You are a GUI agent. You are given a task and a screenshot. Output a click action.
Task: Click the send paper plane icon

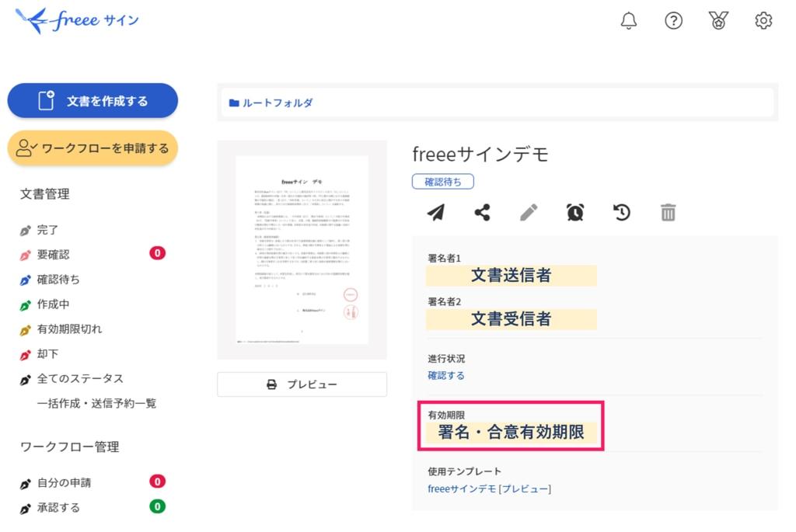[x=436, y=213]
